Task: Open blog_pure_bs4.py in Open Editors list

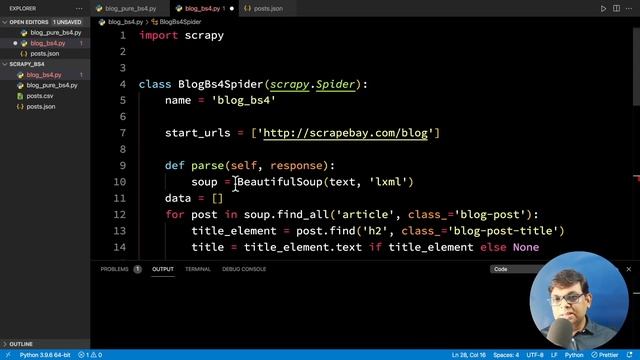Action: (x=56, y=33)
